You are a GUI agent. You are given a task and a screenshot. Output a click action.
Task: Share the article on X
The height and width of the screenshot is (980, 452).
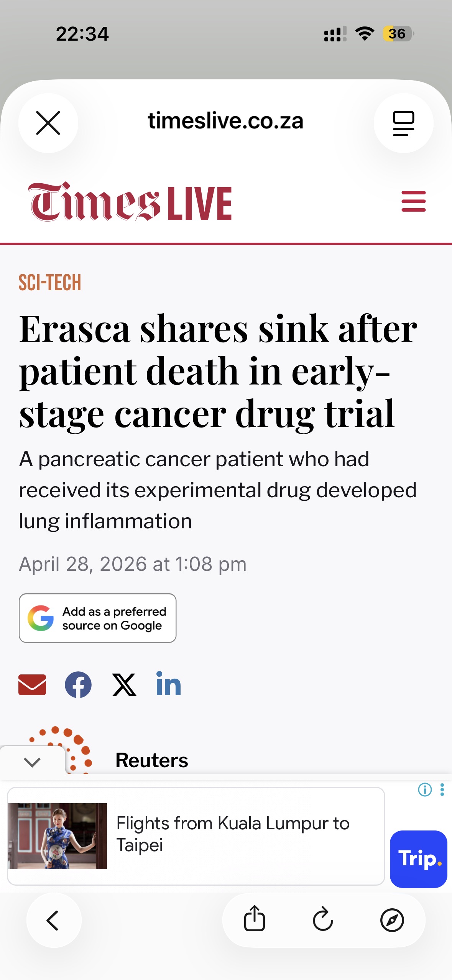(124, 684)
